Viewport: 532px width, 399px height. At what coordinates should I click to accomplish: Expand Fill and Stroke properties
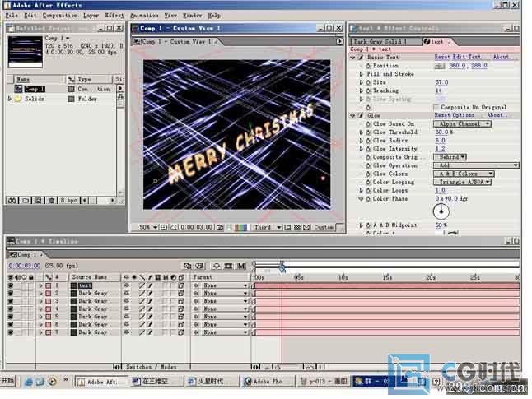362,74
